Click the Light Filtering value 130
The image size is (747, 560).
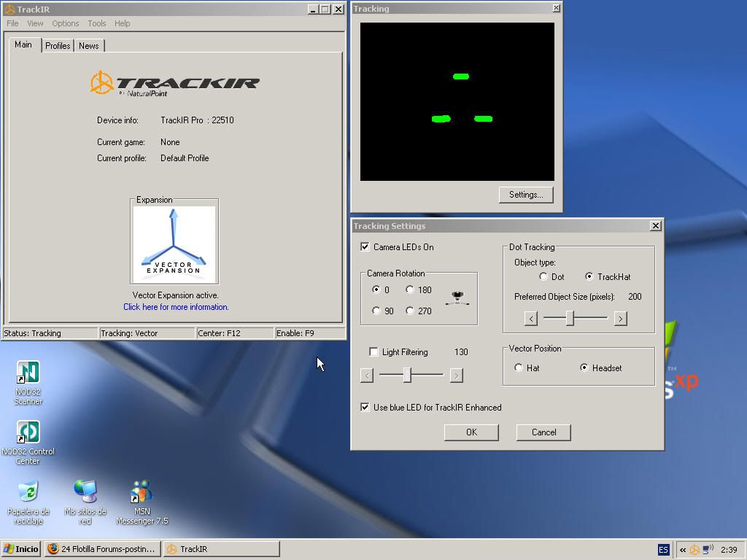click(x=461, y=352)
